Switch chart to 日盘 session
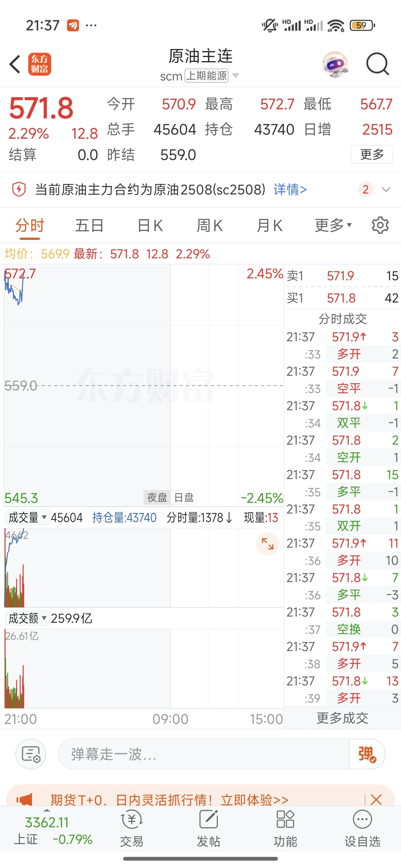 [x=184, y=497]
